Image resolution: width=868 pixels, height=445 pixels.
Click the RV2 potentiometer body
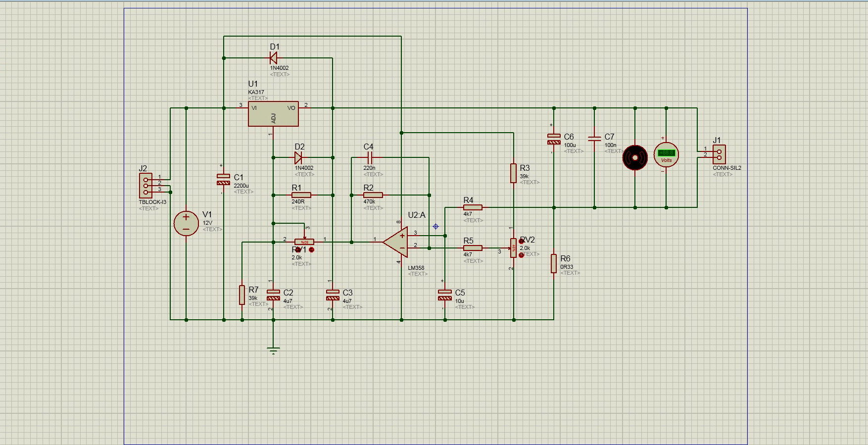pyautogui.click(x=514, y=247)
